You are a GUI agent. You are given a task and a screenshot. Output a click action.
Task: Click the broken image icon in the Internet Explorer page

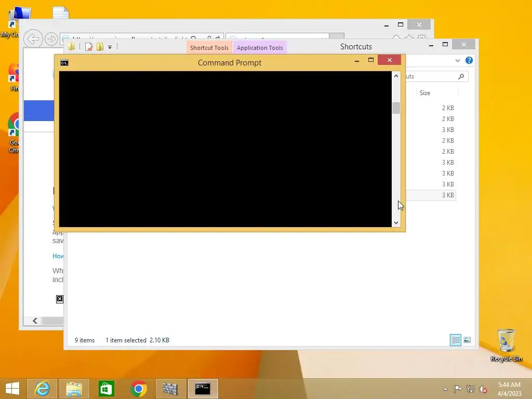[x=59, y=299]
